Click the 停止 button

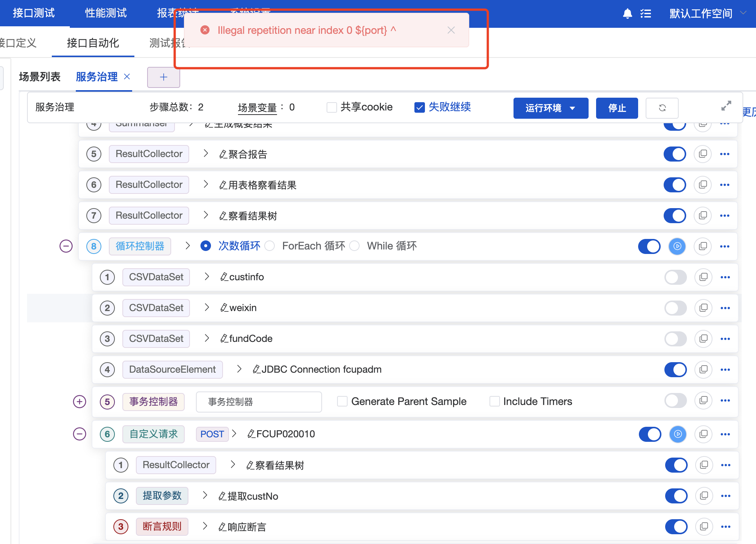pyautogui.click(x=616, y=108)
